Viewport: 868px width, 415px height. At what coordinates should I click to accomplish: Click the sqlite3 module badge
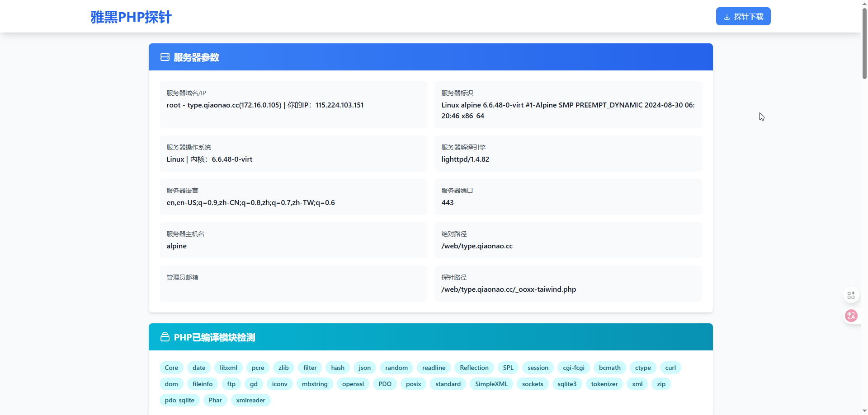click(567, 384)
